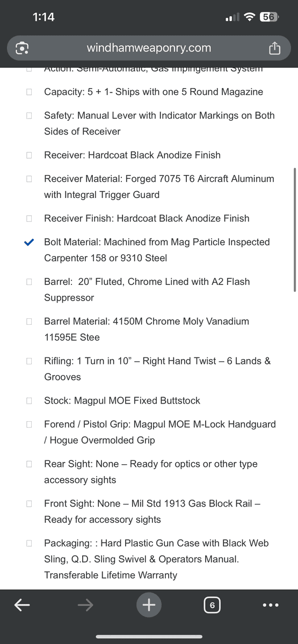Check the Barrel 20” Fluted checkbox

click(x=29, y=282)
